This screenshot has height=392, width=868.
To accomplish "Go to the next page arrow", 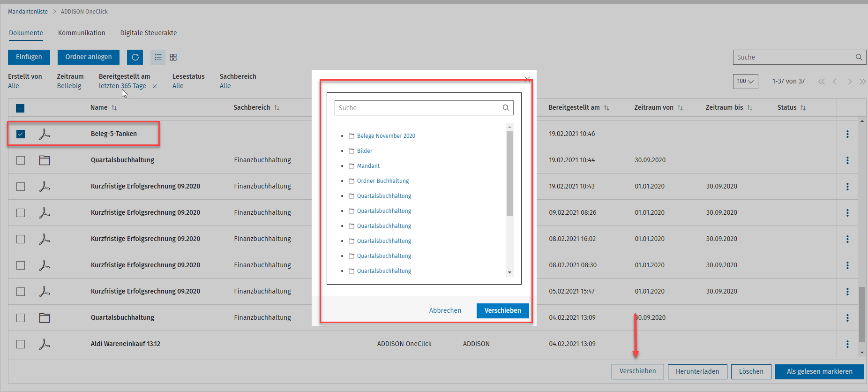I will click(849, 82).
